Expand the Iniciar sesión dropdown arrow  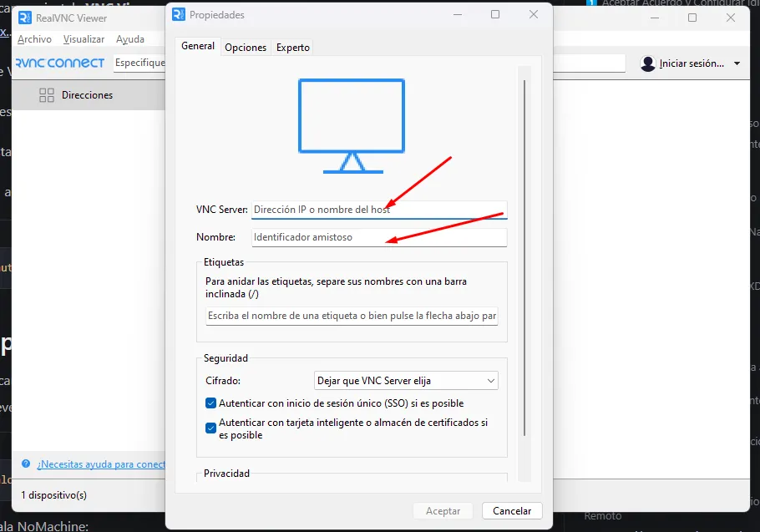pyautogui.click(x=737, y=63)
